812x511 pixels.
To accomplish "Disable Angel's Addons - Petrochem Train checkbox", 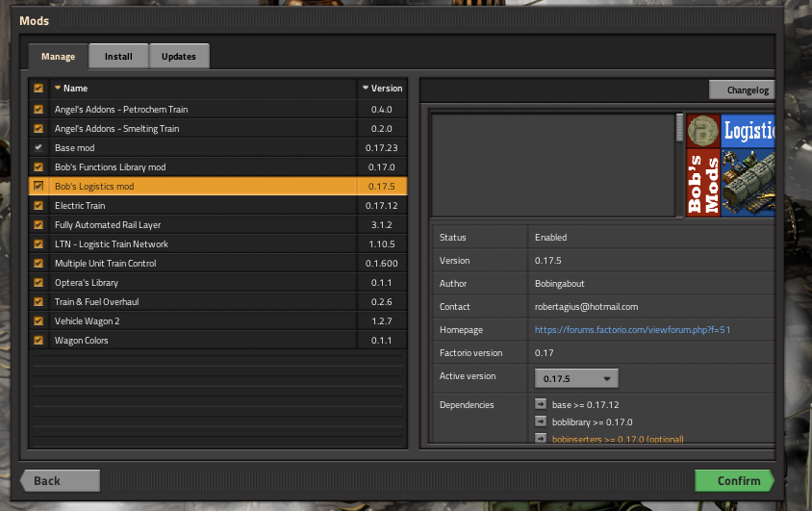I will click(x=38, y=110).
